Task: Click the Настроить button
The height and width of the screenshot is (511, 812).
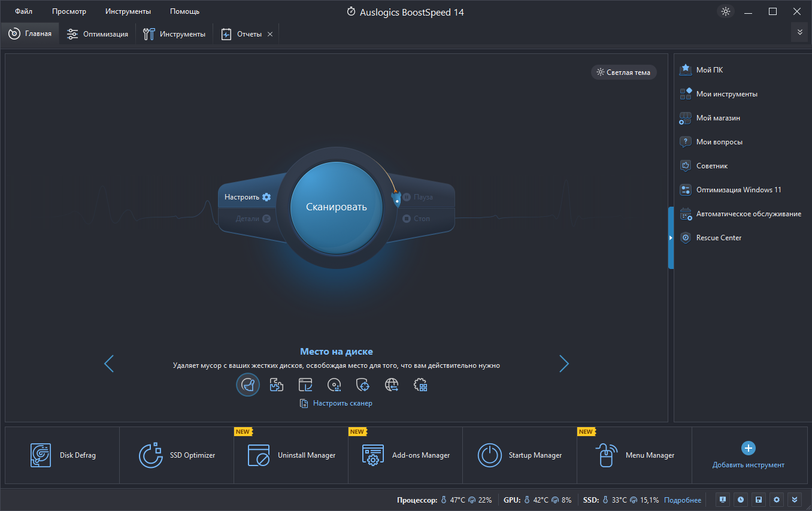Action: (x=248, y=197)
